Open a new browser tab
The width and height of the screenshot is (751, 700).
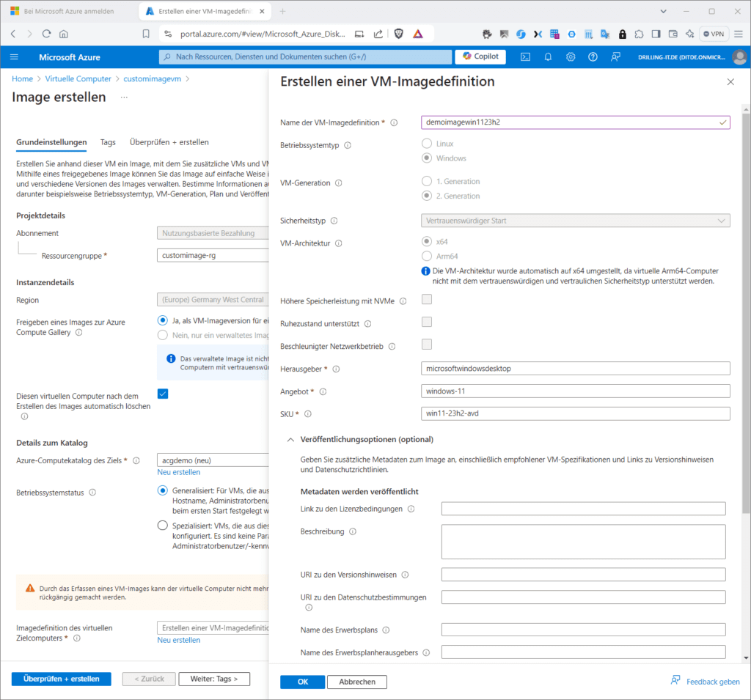click(x=282, y=12)
